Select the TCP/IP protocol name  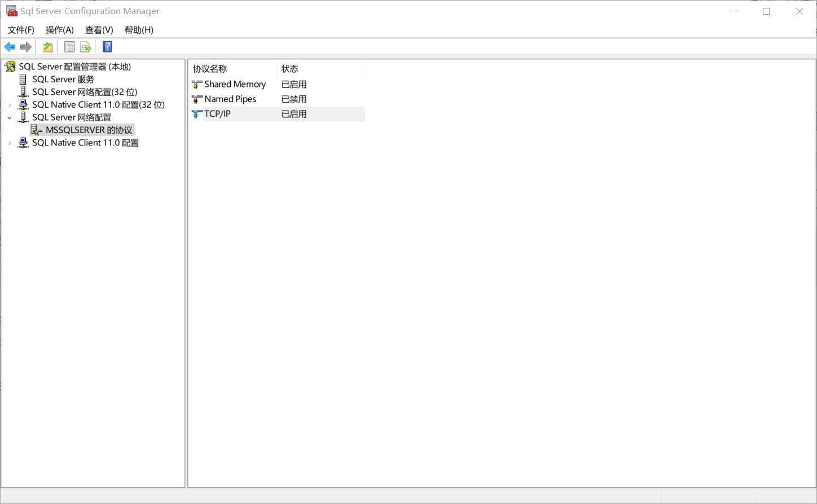pyautogui.click(x=217, y=114)
